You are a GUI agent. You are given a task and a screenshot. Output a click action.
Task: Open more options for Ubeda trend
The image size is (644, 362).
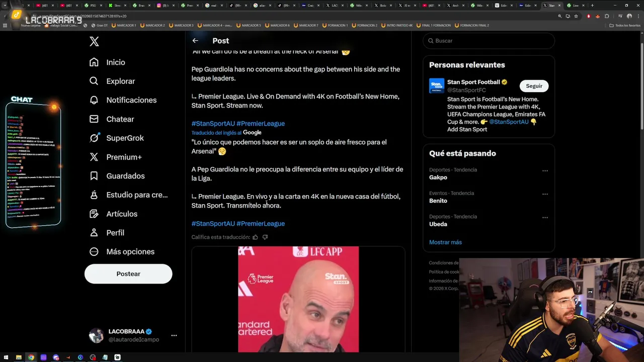coord(545,218)
